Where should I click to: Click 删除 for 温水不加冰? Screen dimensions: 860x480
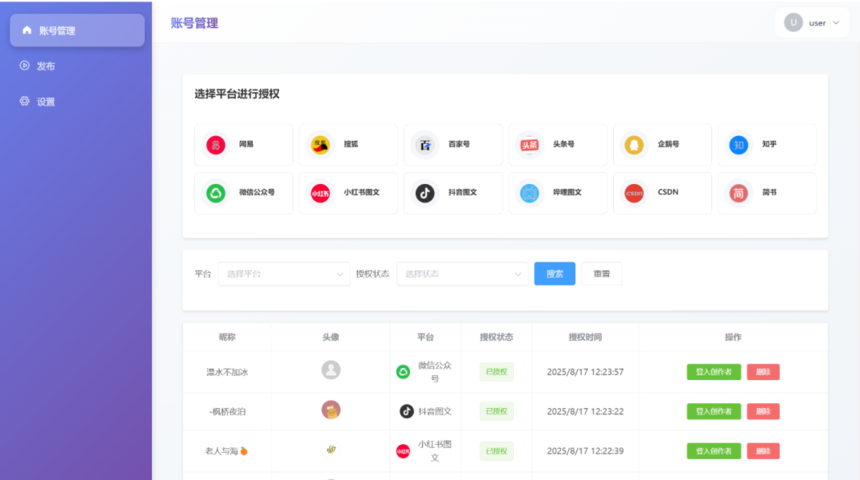pyautogui.click(x=763, y=372)
